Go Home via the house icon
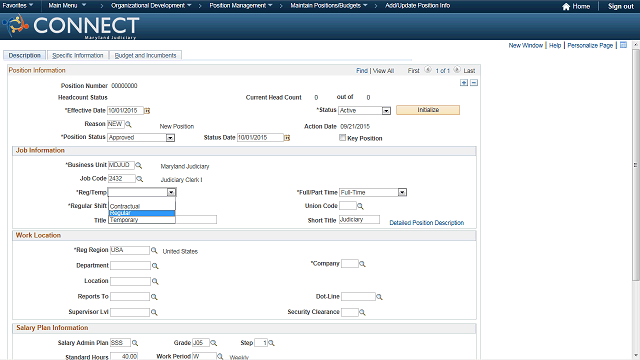The height and width of the screenshot is (360, 640). (566, 7)
